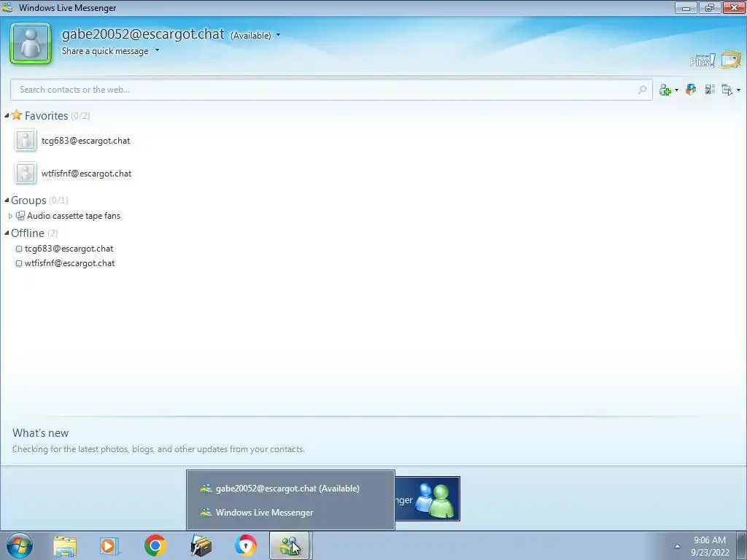Click the Favorites category heading
Screen dimensions: 747x560
tap(46, 116)
